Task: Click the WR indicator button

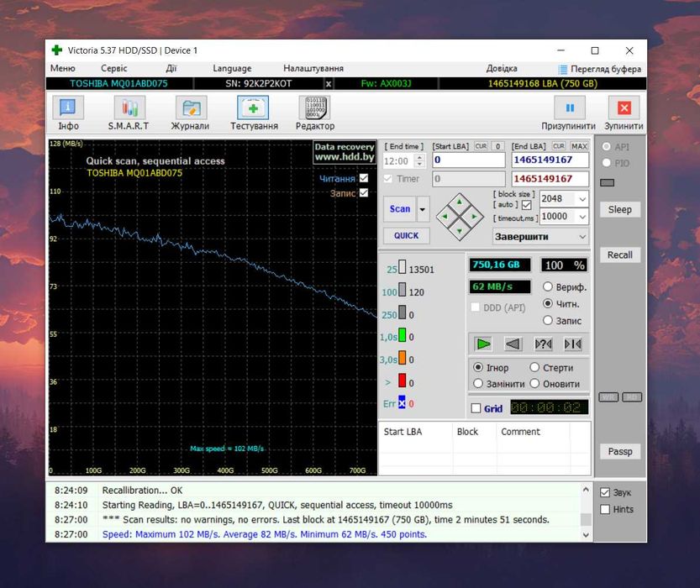Action: [x=608, y=397]
